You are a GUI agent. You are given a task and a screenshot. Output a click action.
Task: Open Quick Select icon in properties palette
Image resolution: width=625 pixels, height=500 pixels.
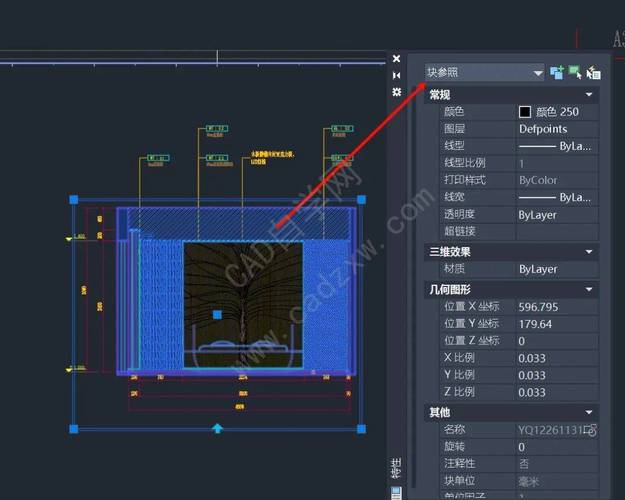coord(593,72)
